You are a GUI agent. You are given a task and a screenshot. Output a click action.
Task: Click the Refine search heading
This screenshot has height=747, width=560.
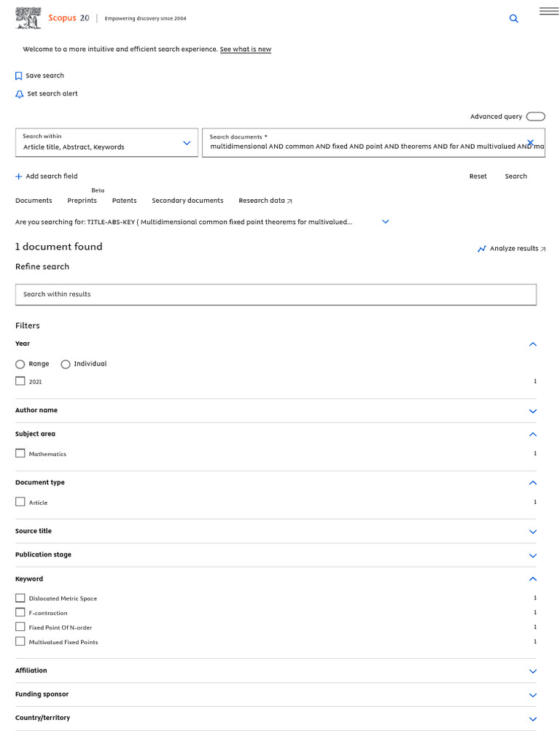pyautogui.click(x=42, y=267)
